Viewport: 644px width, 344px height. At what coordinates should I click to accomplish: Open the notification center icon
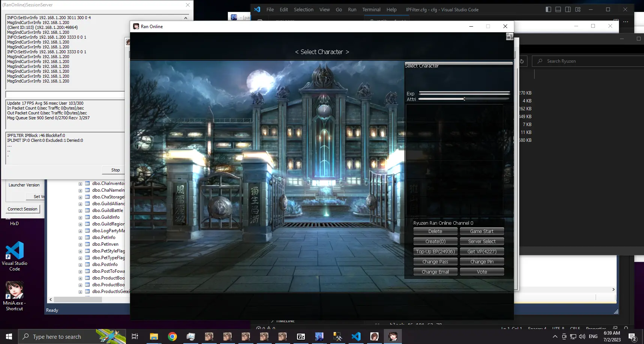[x=632, y=336]
